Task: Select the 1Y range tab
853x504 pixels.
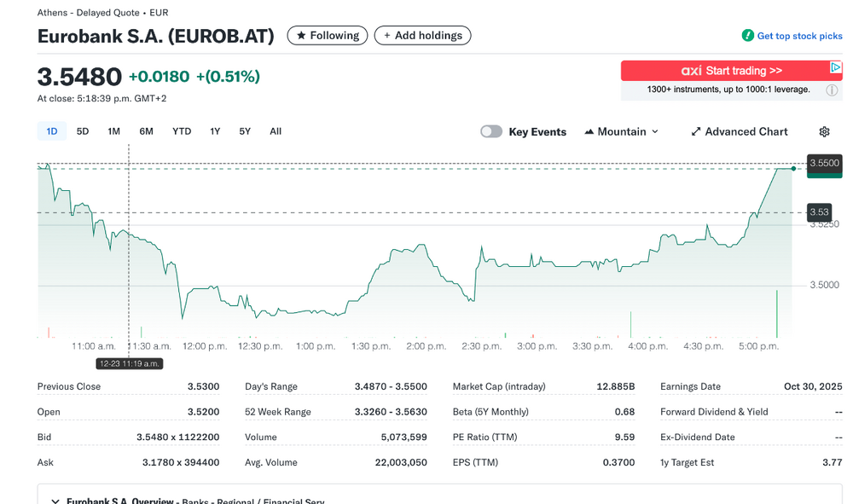Action: click(x=216, y=131)
